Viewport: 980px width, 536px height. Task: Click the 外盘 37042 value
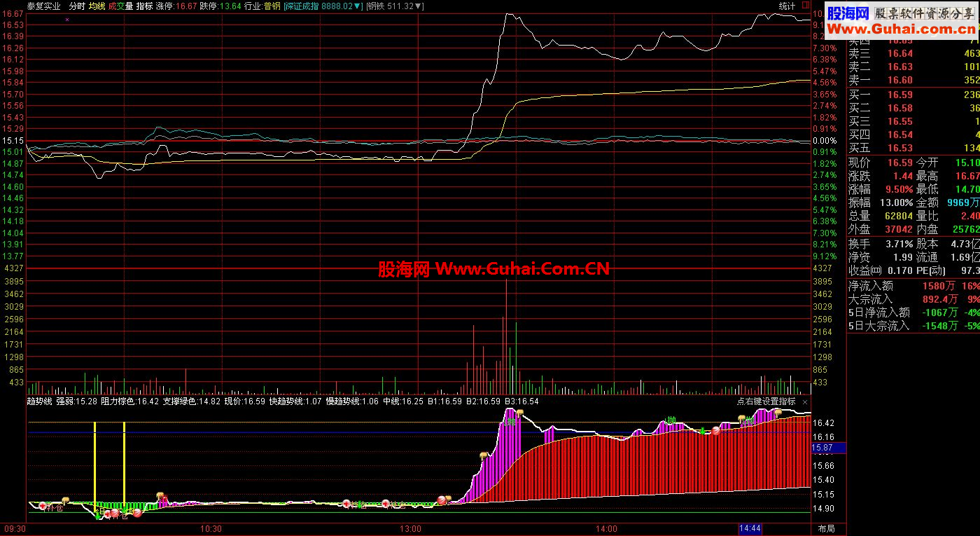click(898, 229)
